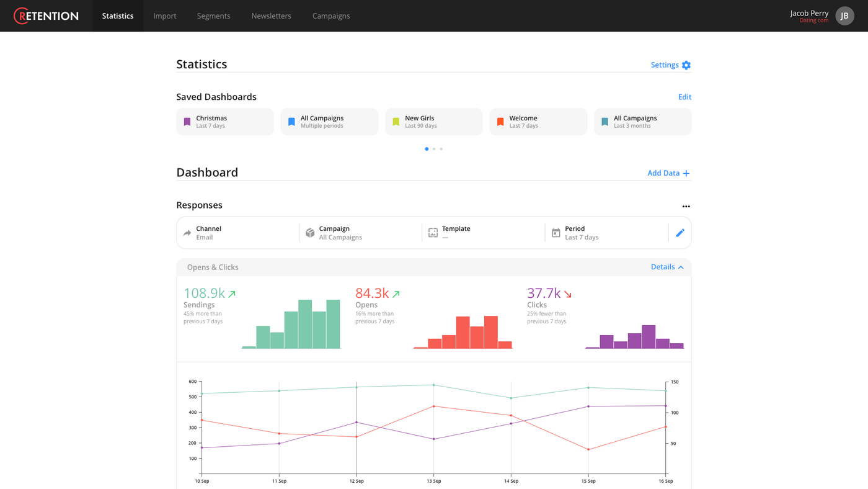
Task: Open All Campaigns Multiple periods dashboard
Action: tap(329, 122)
